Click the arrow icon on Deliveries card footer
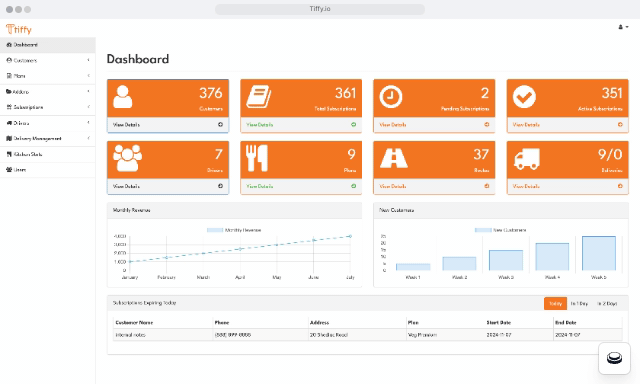This screenshot has width=640, height=384. [x=620, y=186]
